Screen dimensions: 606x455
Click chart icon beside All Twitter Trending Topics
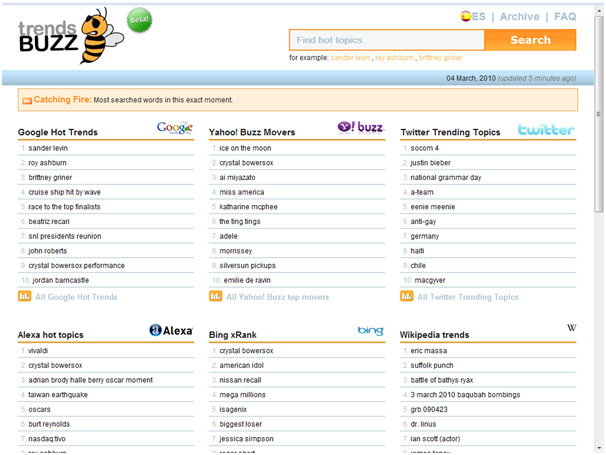click(x=407, y=296)
